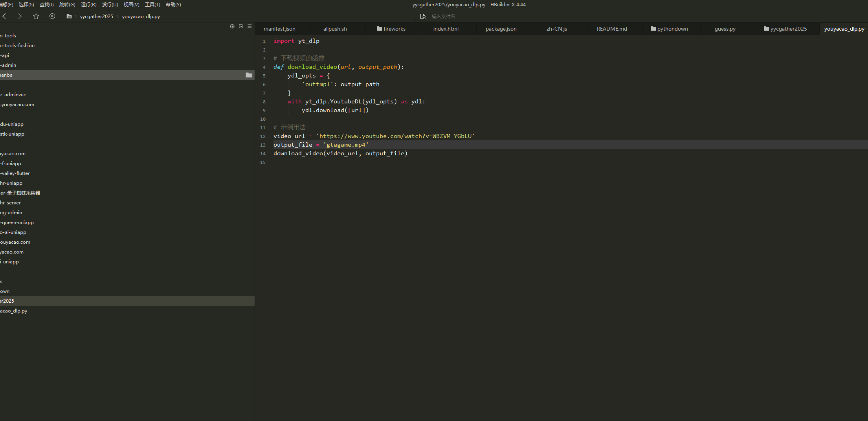Select the ng-admin project row
Viewport: 868px width, 421px height.
click(127, 213)
